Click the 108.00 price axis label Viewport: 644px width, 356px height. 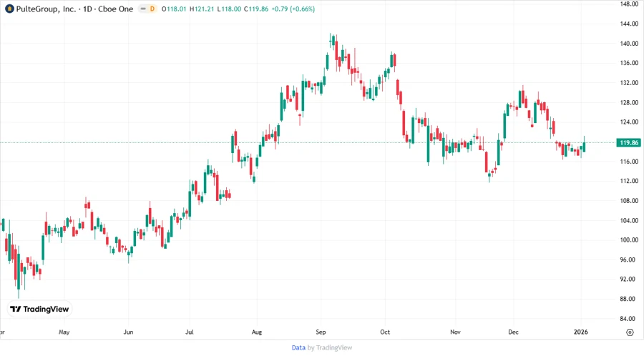point(629,201)
